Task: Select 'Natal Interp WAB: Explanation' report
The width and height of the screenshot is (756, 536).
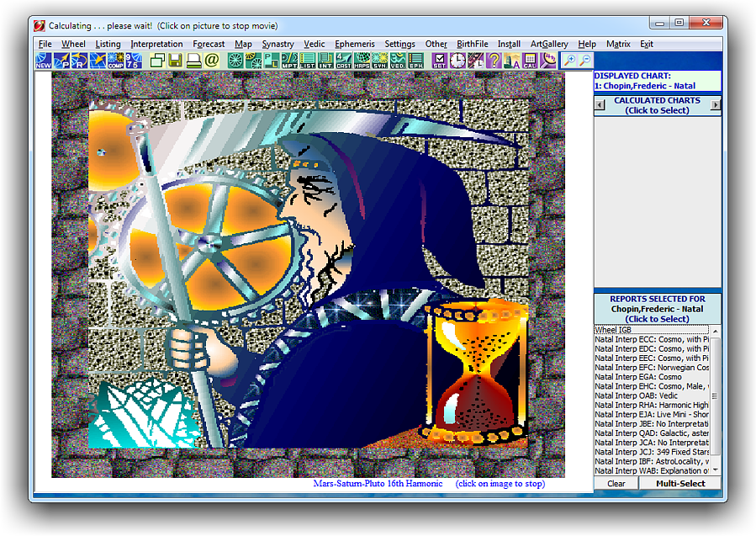Action: (652, 471)
